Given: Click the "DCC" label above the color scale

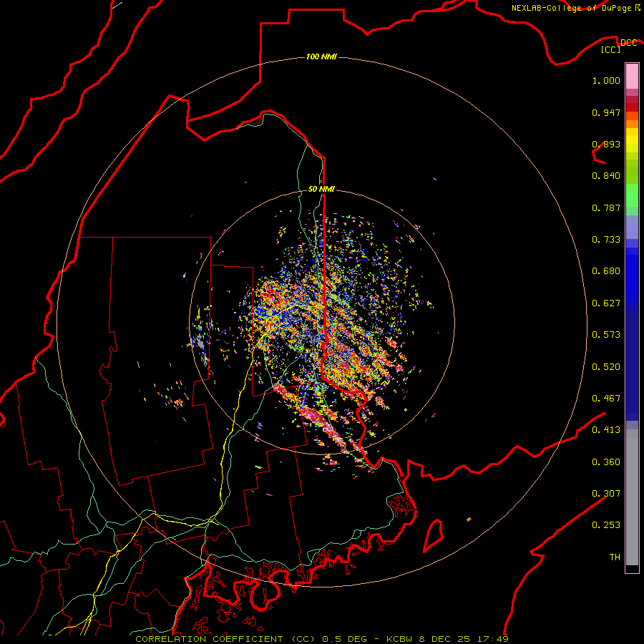Looking at the screenshot, I should tap(628, 42).
